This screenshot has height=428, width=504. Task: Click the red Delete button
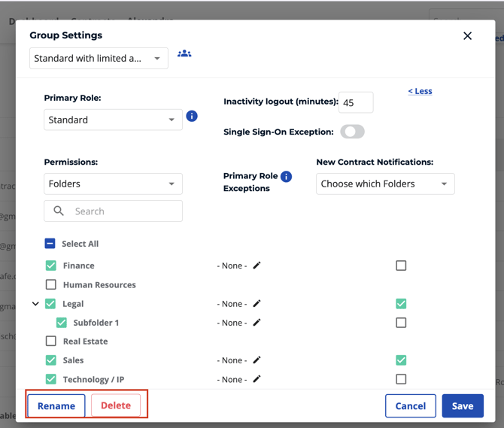116,405
